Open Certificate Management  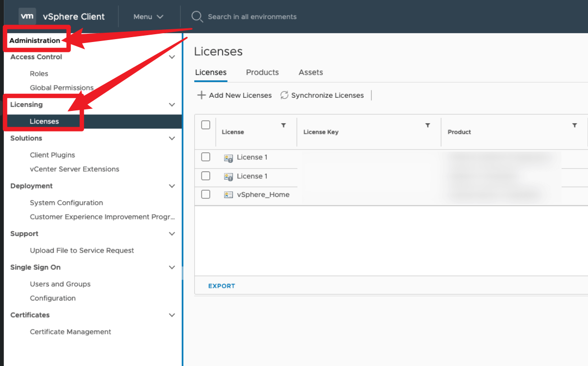click(70, 332)
